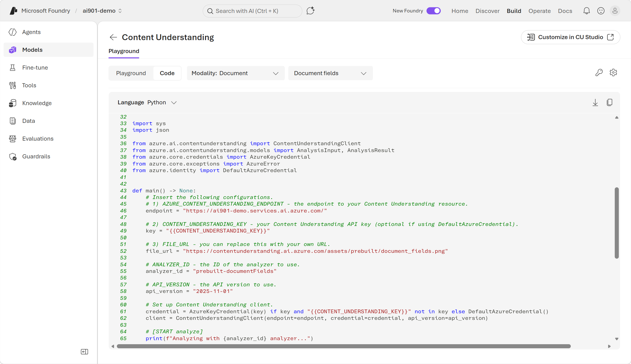Open the Agents sidebar icon
The image size is (631, 364).
13,32
